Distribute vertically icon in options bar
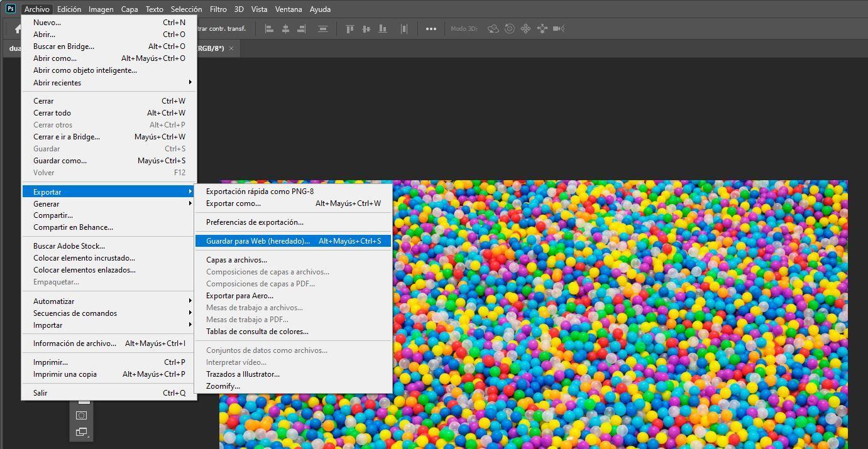The width and height of the screenshot is (868, 449). (323, 29)
